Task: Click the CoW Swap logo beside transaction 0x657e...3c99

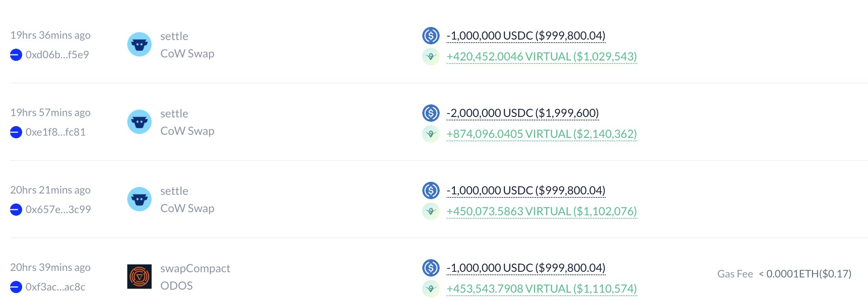Action: tap(139, 199)
